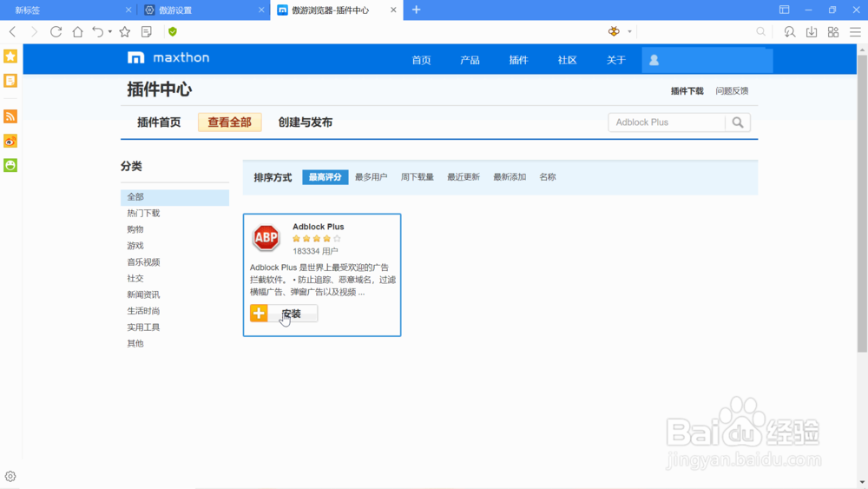Open the notes icon in left sidebar
The width and height of the screenshot is (868, 489).
(10, 81)
